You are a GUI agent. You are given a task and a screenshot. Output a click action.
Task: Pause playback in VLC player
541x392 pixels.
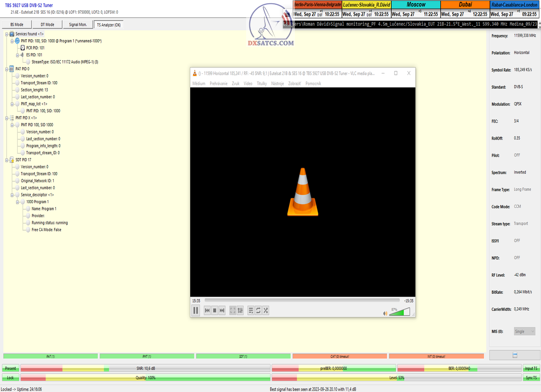(196, 310)
